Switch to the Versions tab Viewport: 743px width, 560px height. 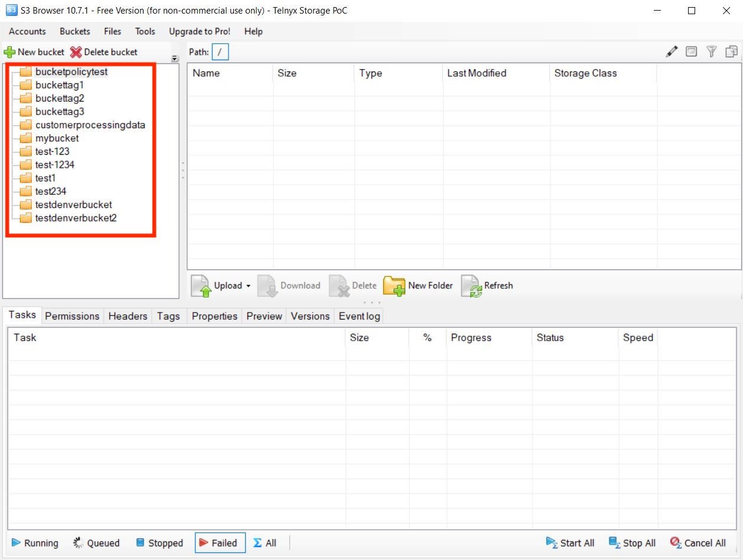point(310,316)
